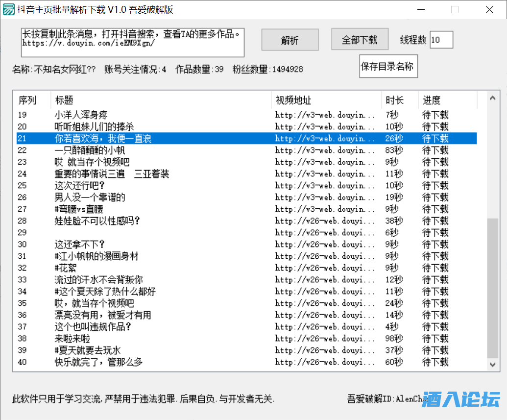The image size is (507, 420).
Task: Click the 标题 column header
Action: (x=161, y=100)
